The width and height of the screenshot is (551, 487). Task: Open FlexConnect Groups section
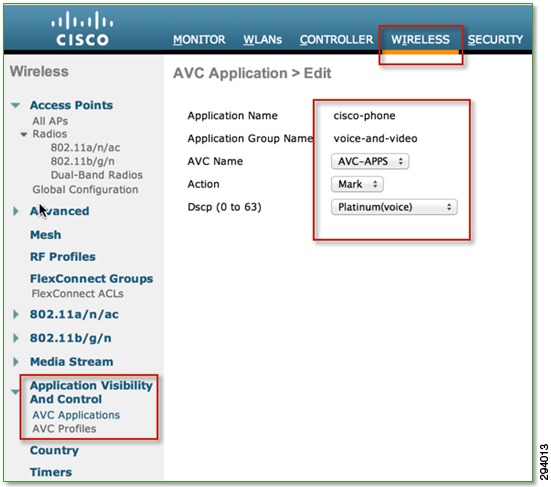91,279
